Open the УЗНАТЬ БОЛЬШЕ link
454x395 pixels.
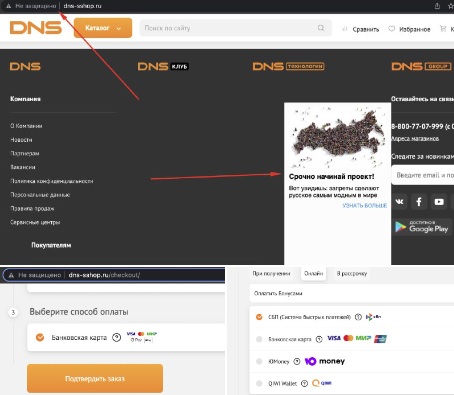click(365, 206)
